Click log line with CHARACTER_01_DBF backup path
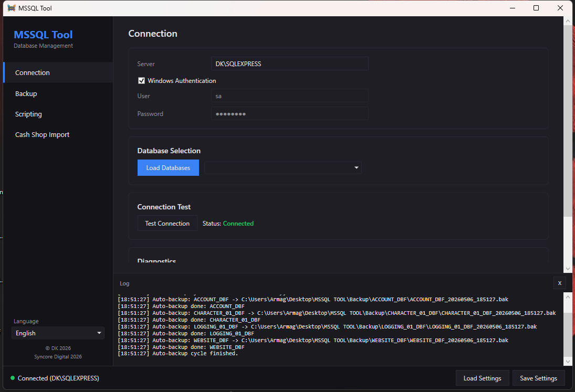Image resolution: width=575 pixels, height=392 pixels. coord(337,313)
